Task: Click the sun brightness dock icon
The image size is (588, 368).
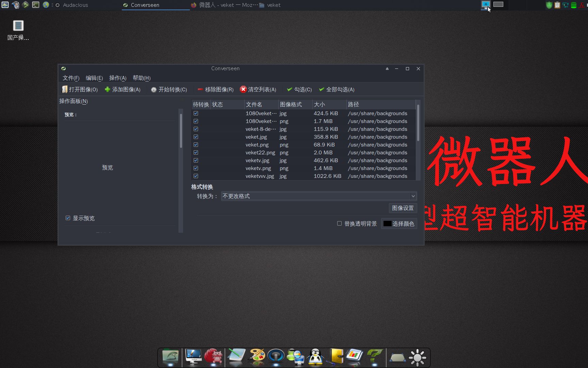Action: coord(418,358)
